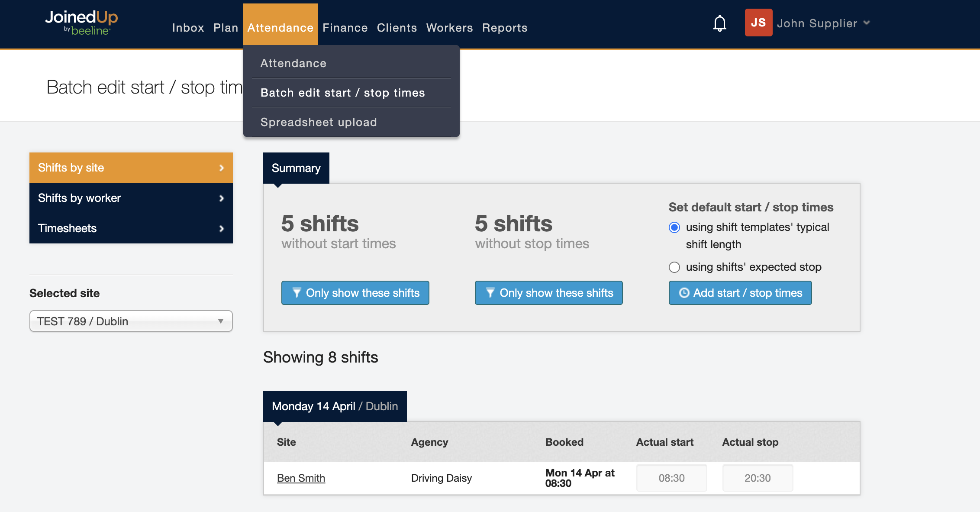Open the Selected site dropdown TEST 789 / Dublin
The height and width of the screenshot is (512, 980).
coord(131,321)
